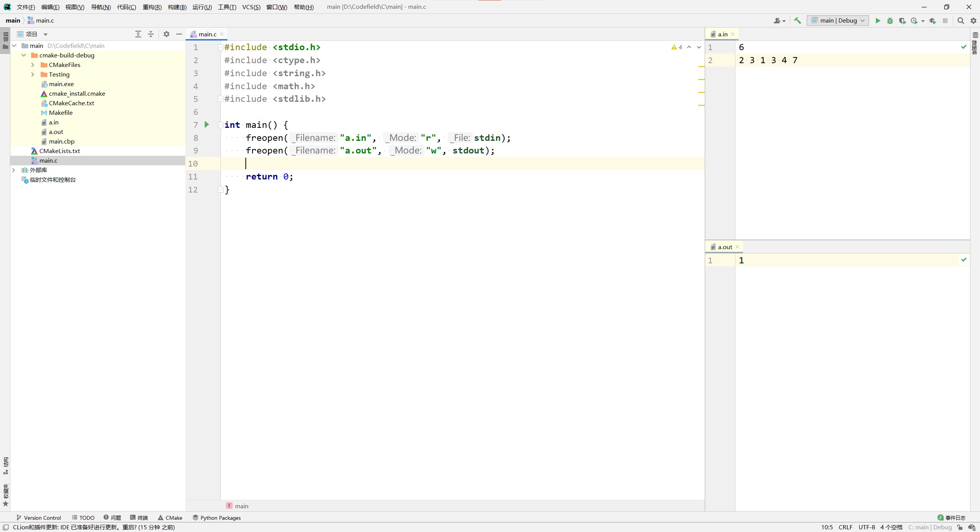Select CMakeLists.txt in project tree
This screenshot has height=532, width=980.
click(59, 151)
